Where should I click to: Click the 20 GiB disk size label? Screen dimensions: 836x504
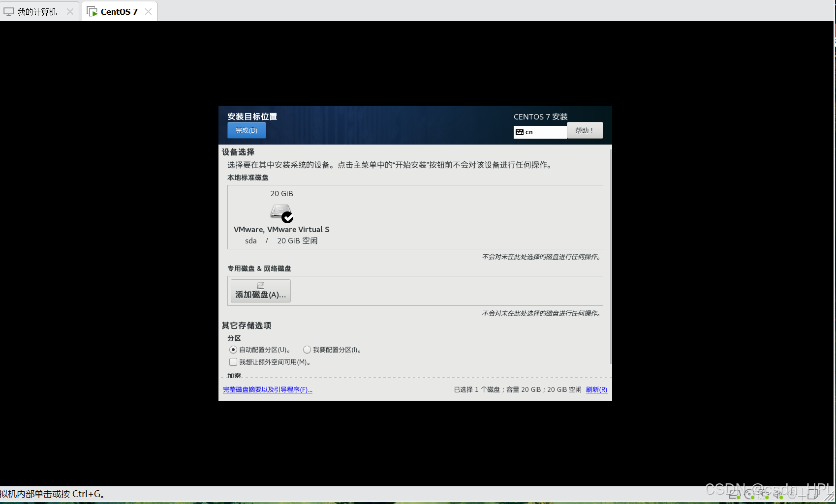(281, 194)
